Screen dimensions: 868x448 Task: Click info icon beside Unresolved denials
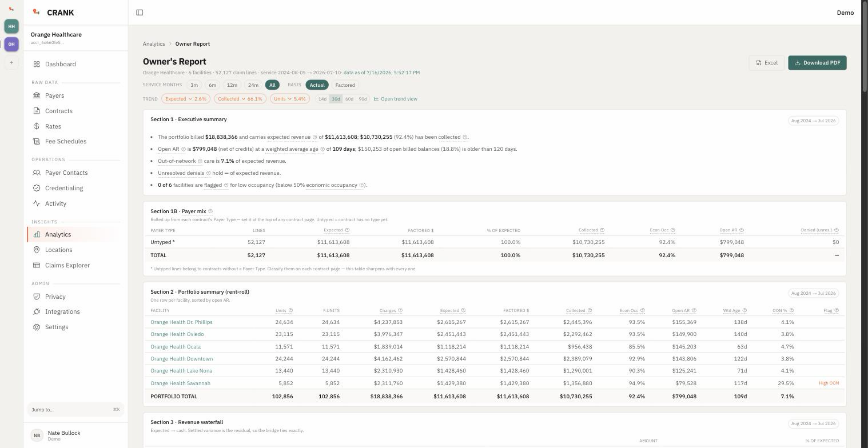pos(208,173)
